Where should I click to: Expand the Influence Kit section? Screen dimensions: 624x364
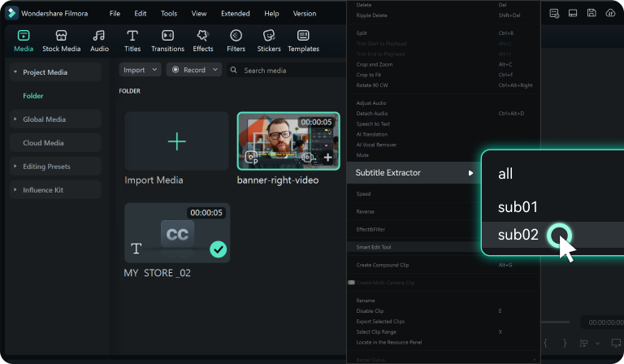pyautogui.click(x=15, y=190)
